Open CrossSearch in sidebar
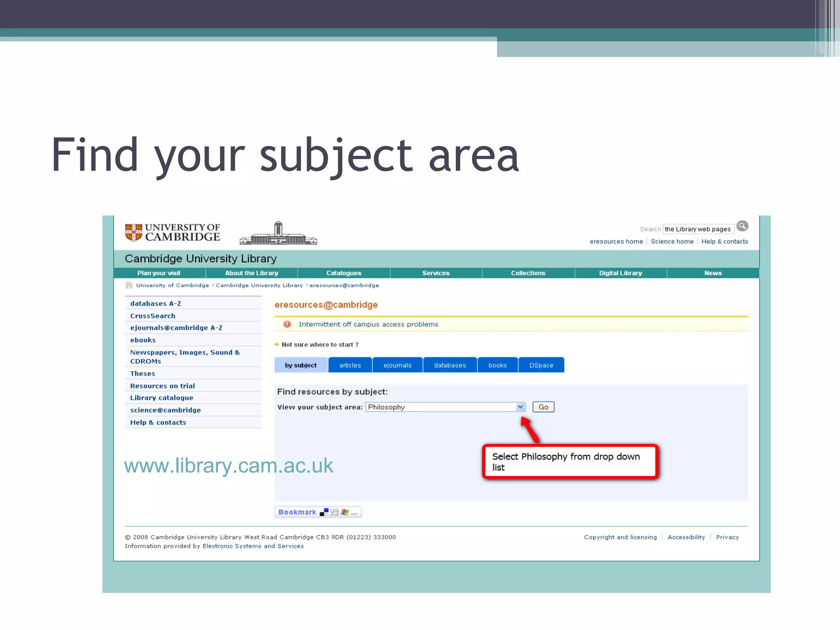This screenshot has width=840, height=630. pyautogui.click(x=153, y=316)
